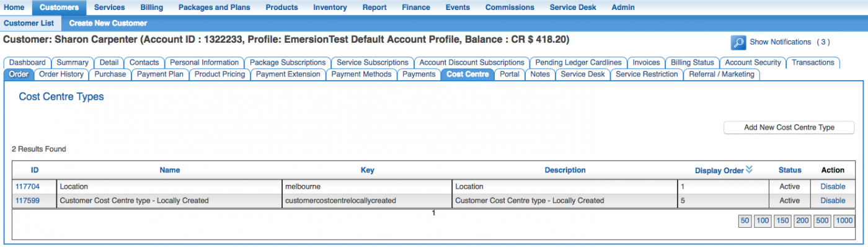Click the Show Notifications magnifier icon
The image size is (868, 247).
coord(738,42)
